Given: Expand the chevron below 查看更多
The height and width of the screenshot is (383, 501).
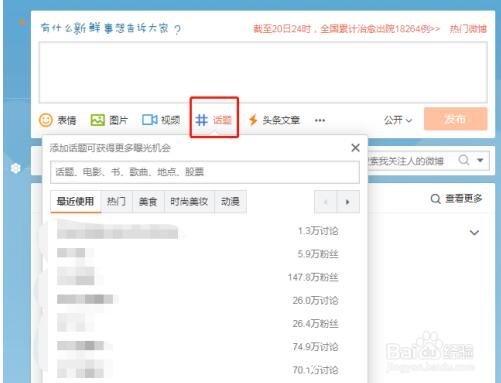Looking at the screenshot, I should click(474, 232).
